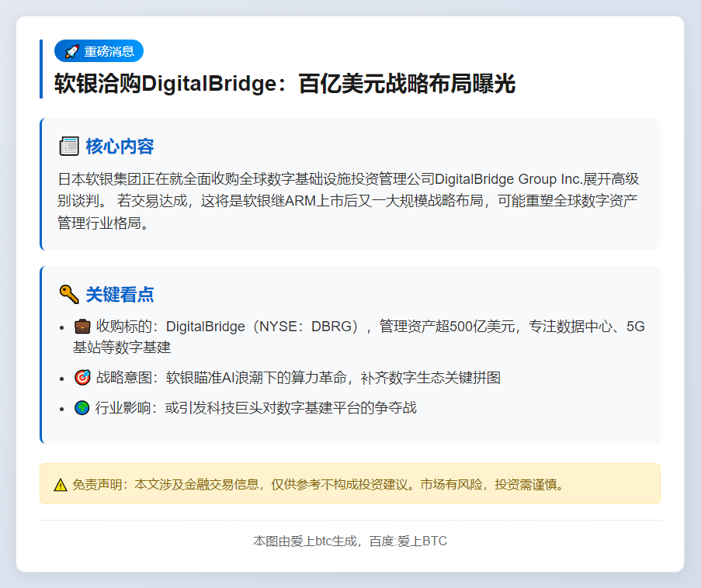Image resolution: width=701 pixels, height=588 pixels.
Task: Click the 重磅消息 badge
Action: pyautogui.click(x=99, y=51)
